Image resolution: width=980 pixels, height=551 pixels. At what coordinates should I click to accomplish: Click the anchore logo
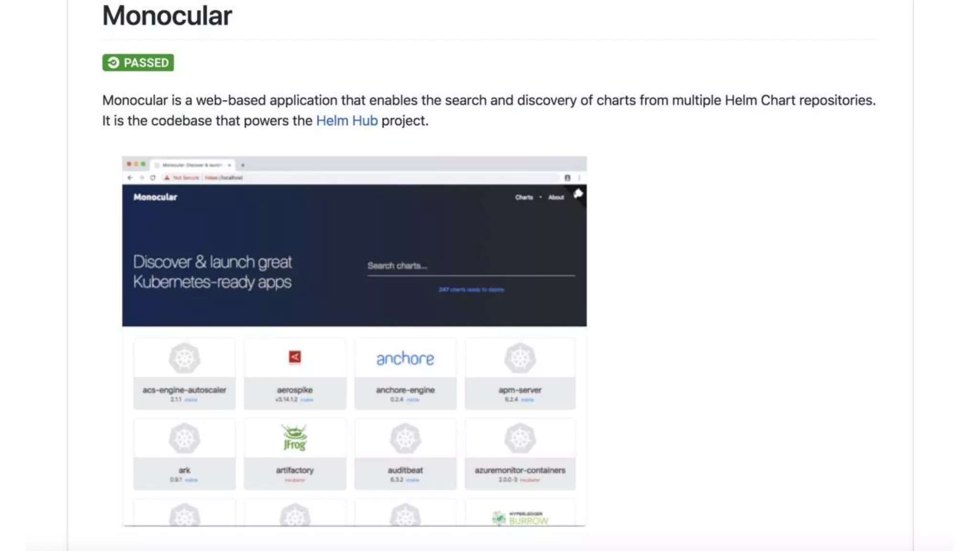[x=405, y=358]
